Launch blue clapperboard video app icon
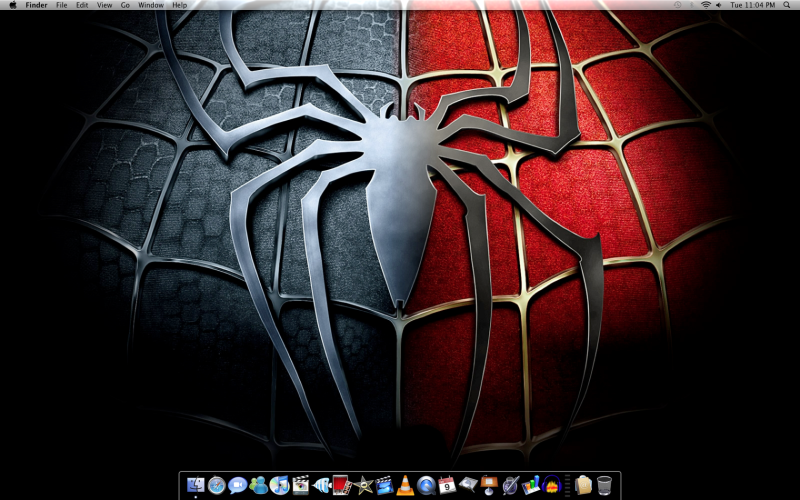Screen dimensions: 800x500 (x=384, y=485)
